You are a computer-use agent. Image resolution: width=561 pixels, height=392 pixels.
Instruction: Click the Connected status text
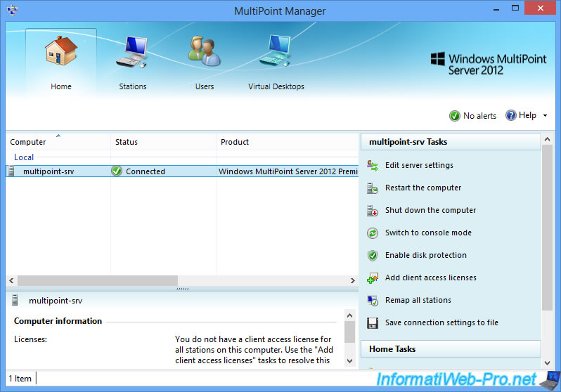[146, 171]
